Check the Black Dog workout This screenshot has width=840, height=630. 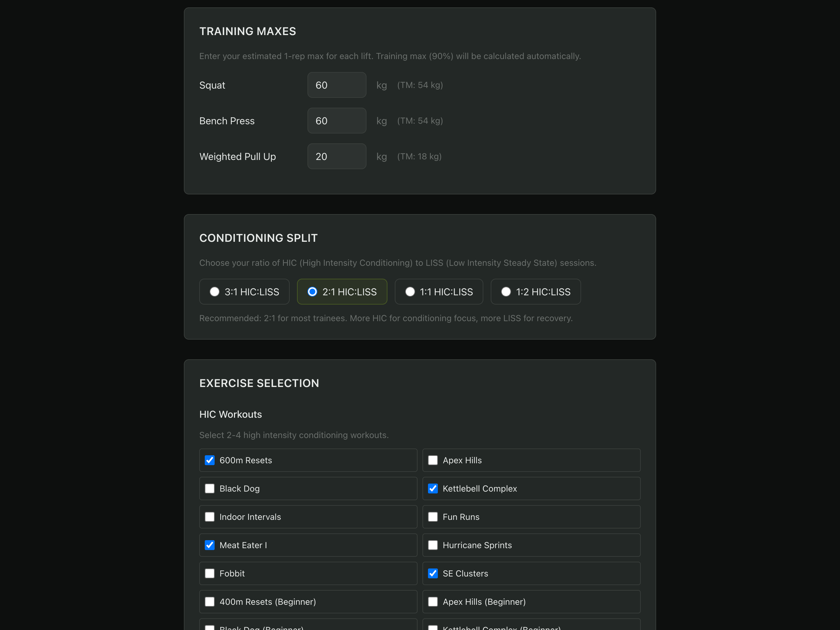[x=210, y=488]
